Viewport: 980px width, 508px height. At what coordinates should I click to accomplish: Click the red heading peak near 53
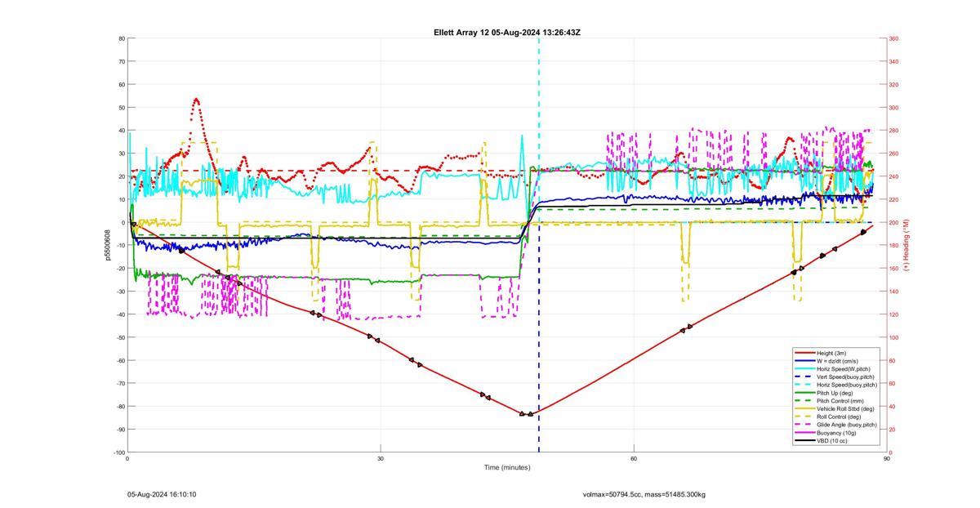tap(196, 100)
